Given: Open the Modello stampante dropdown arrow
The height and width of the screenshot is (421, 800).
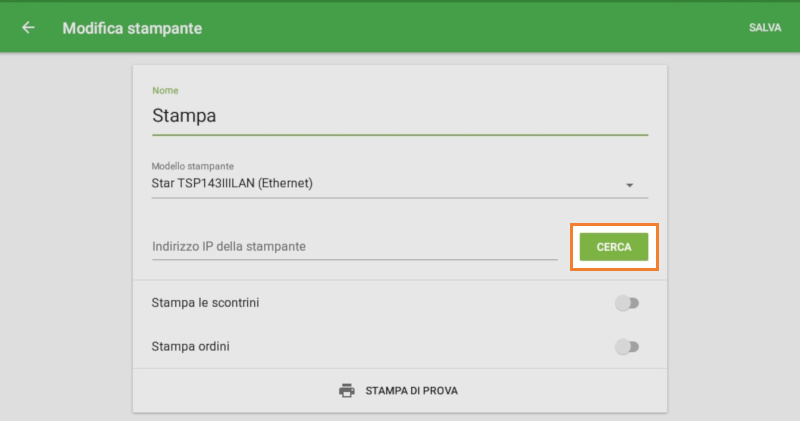Looking at the screenshot, I should click(630, 185).
